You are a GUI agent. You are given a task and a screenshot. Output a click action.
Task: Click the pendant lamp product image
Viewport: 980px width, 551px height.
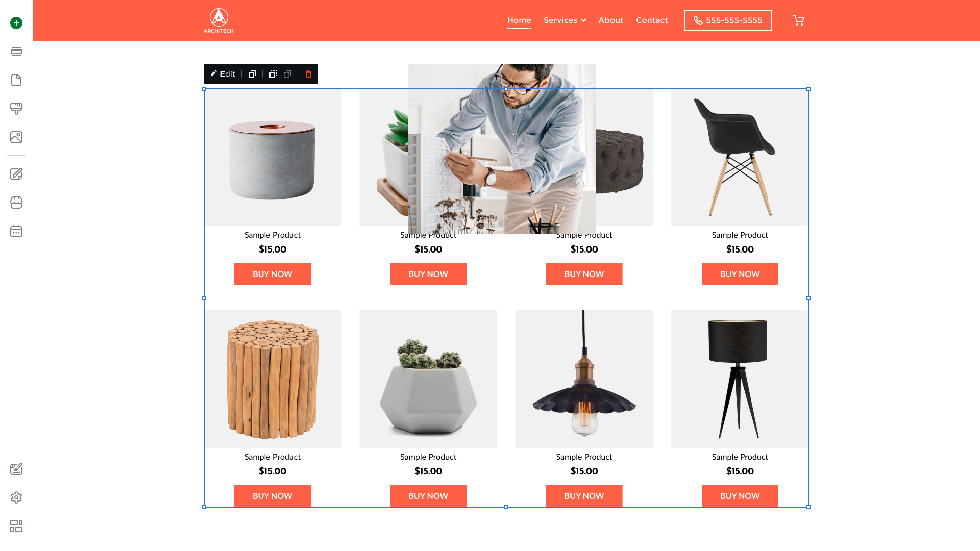coord(584,379)
